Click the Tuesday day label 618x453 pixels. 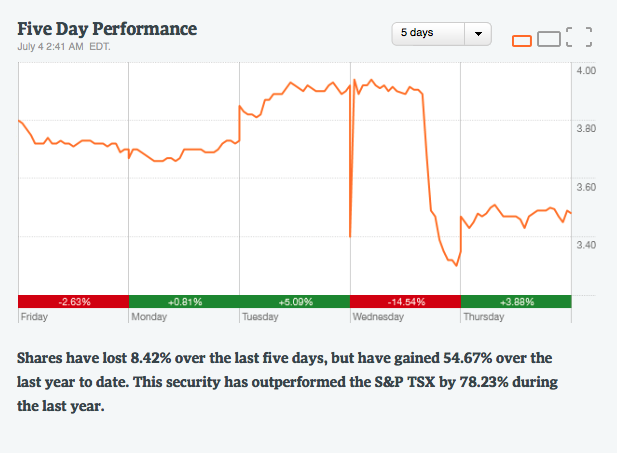259,316
